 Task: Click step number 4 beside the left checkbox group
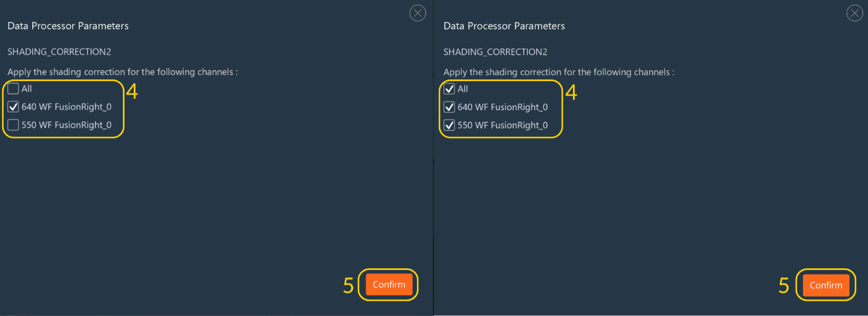(x=132, y=92)
